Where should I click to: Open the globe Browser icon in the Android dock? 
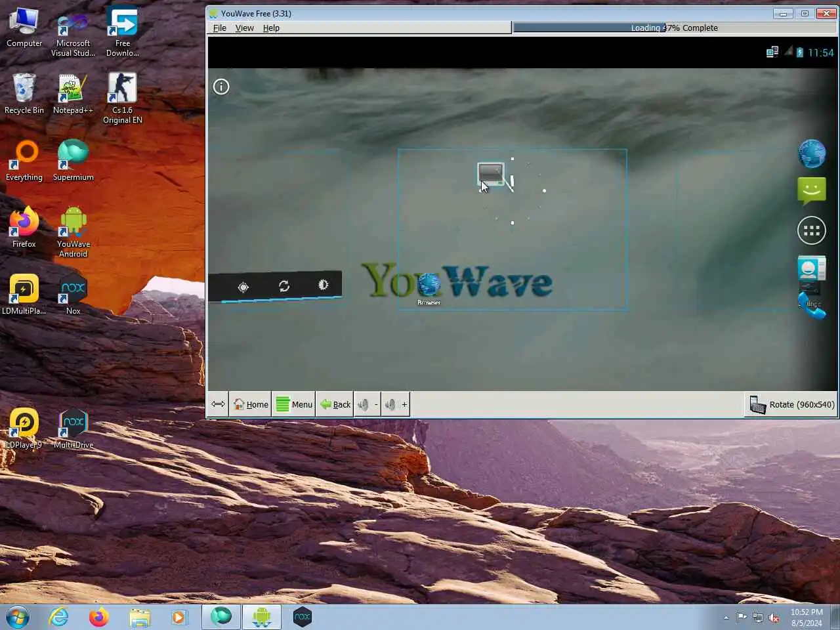coord(811,154)
